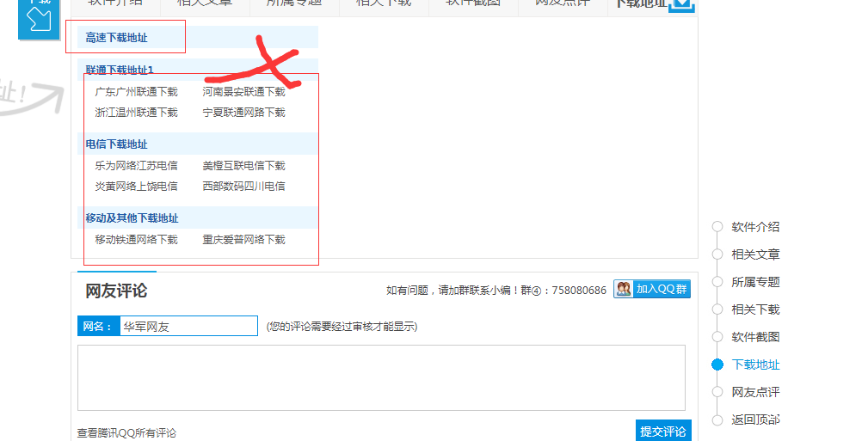Viewport: 868px width, 441px height.
Task: Click the 移动及其他下载地址 heading
Action: click(x=132, y=218)
